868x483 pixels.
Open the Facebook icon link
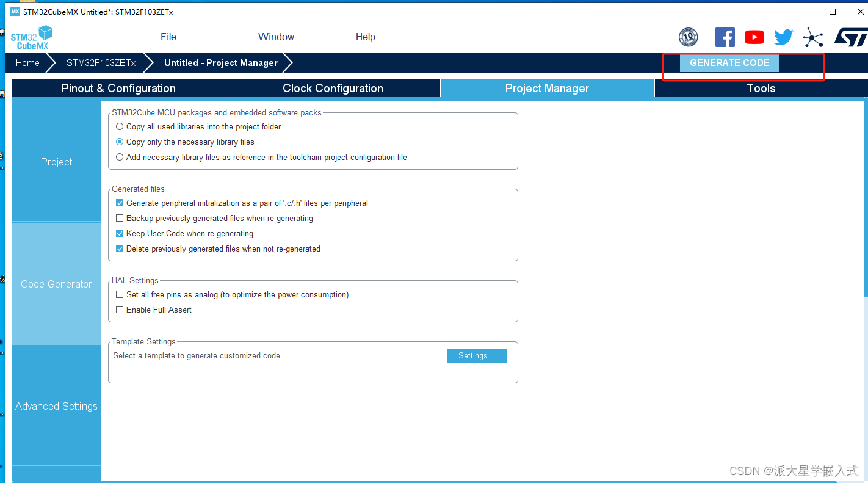[725, 37]
